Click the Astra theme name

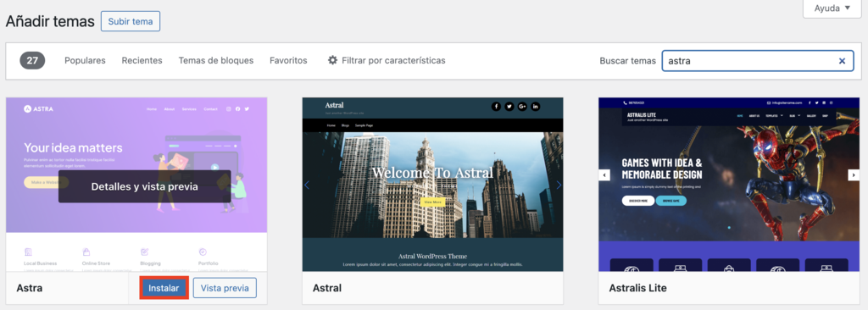[30, 288]
